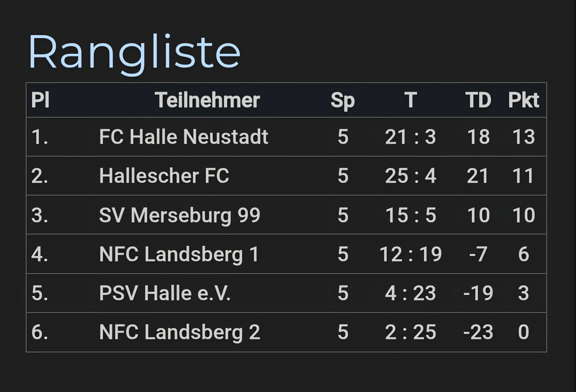Select NFC Landsberg 2 team name
The image size is (576, 392).
pyautogui.click(x=179, y=332)
